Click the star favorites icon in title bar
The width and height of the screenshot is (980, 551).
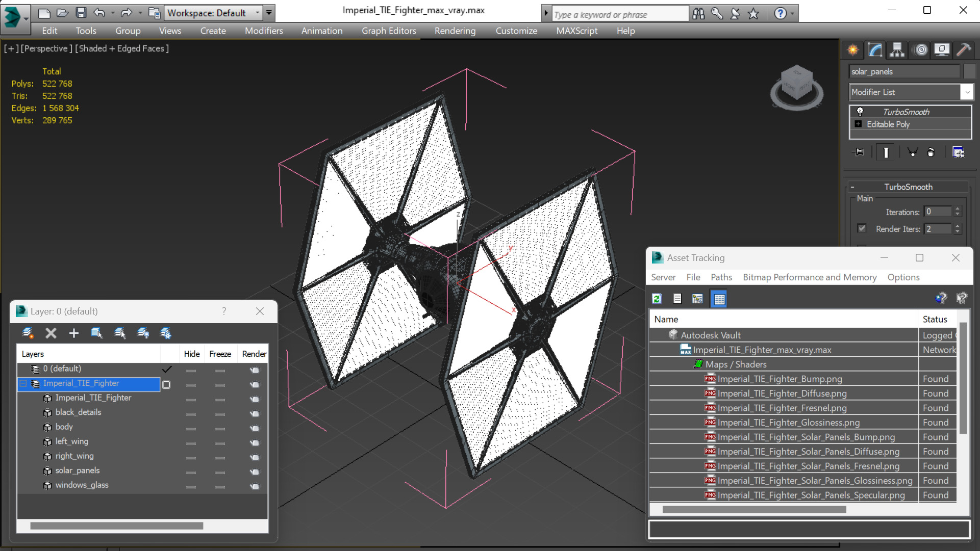click(753, 14)
